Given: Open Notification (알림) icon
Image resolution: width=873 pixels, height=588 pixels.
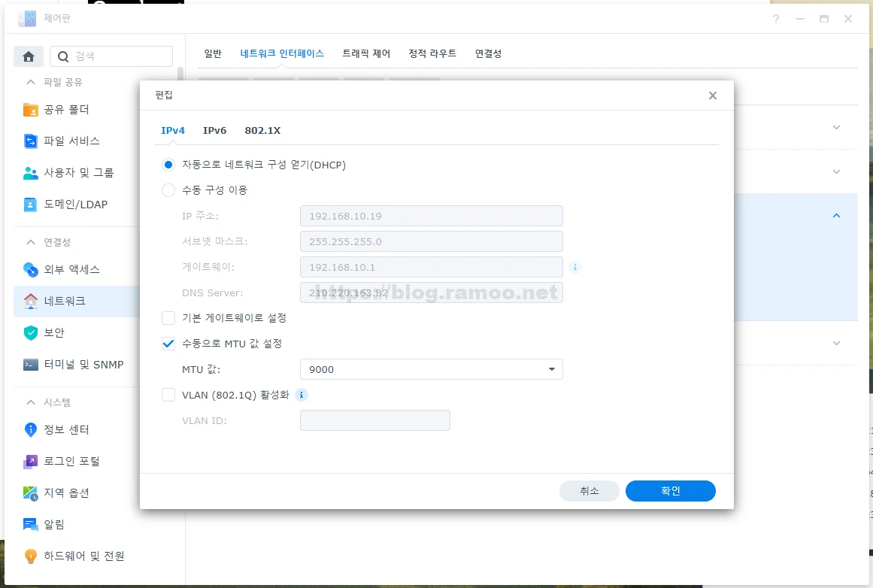Looking at the screenshot, I should [31, 525].
